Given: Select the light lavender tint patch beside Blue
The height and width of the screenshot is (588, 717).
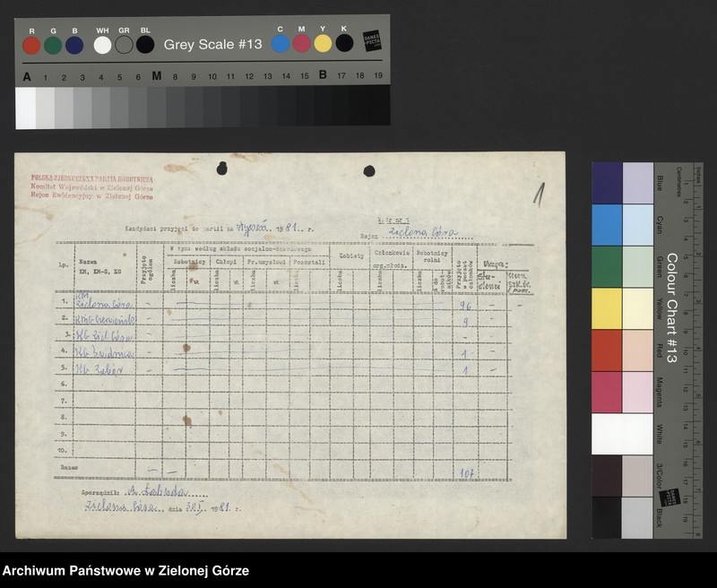Looking at the screenshot, I should click(x=638, y=184).
